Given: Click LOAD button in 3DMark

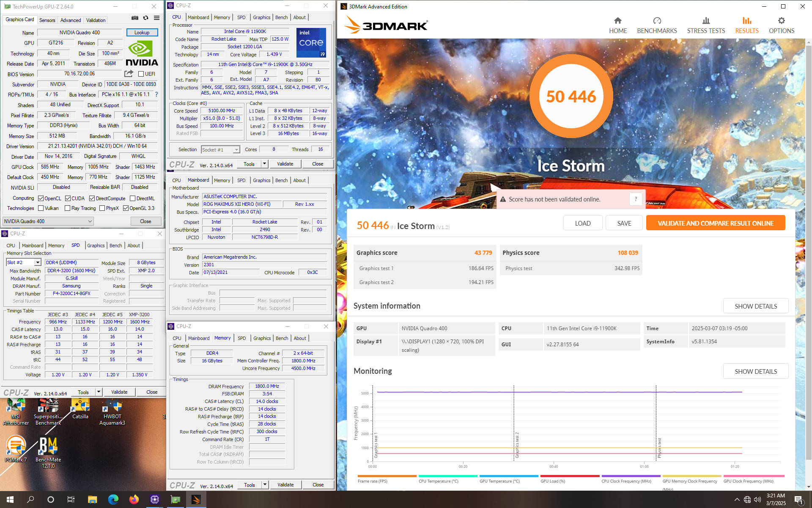Looking at the screenshot, I should coord(582,223).
